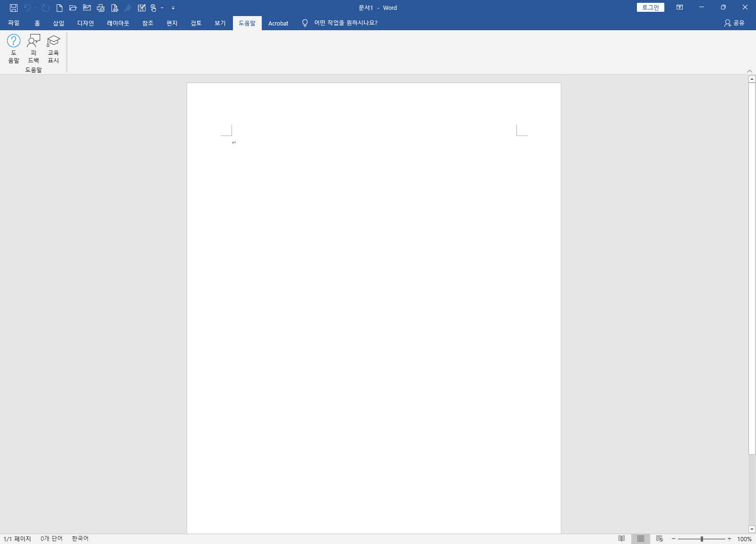Send document as email attachment icon

87,8
